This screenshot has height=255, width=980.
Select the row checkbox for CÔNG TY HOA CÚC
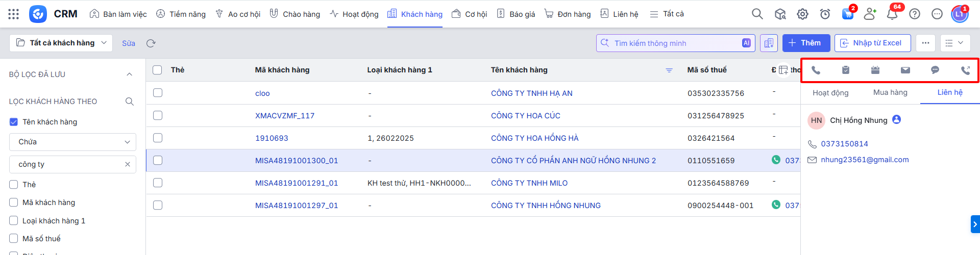pos(158,115)
